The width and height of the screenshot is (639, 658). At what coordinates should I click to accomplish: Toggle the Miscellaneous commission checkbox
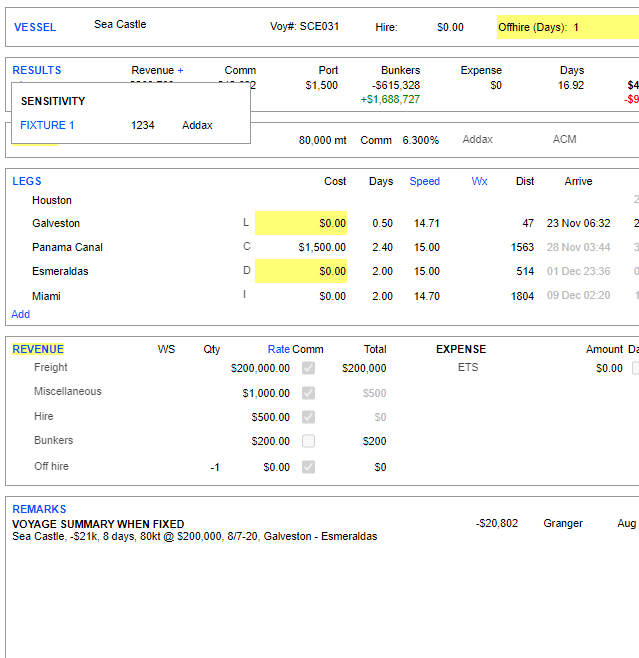coord(308,392)
